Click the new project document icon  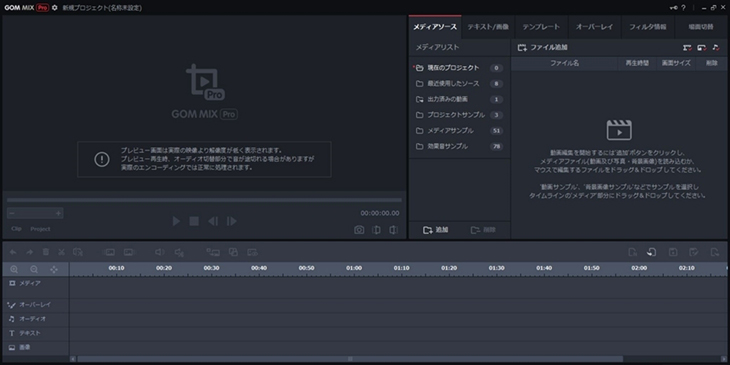[632, 252]
